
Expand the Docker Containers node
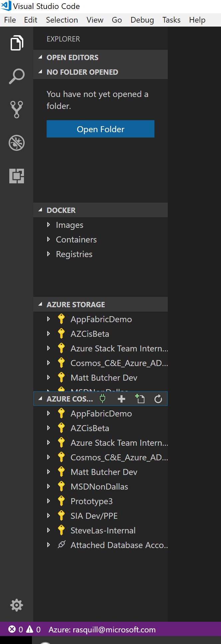(49, 239)
